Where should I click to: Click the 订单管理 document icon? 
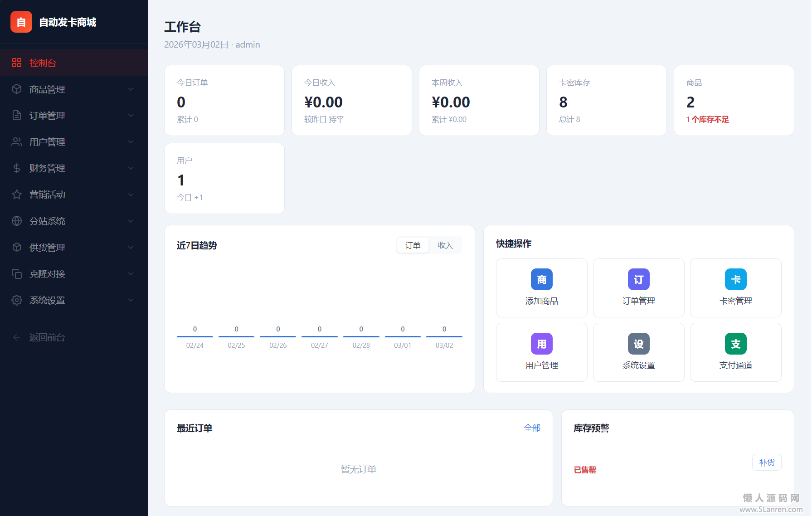(x=17, y=115)
